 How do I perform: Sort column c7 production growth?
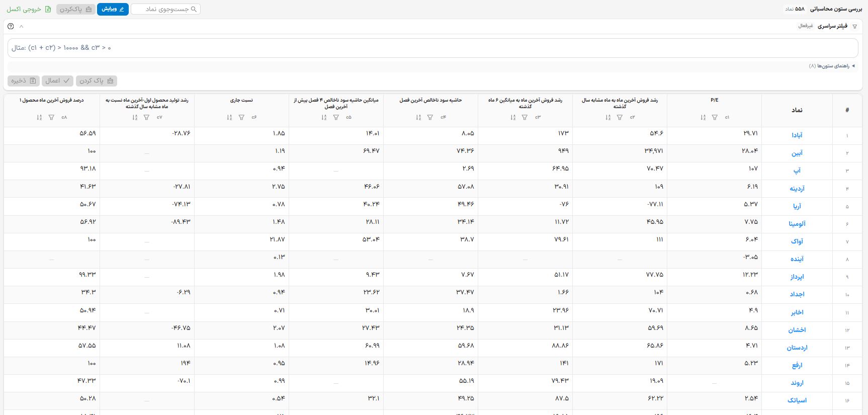[135, 117]
